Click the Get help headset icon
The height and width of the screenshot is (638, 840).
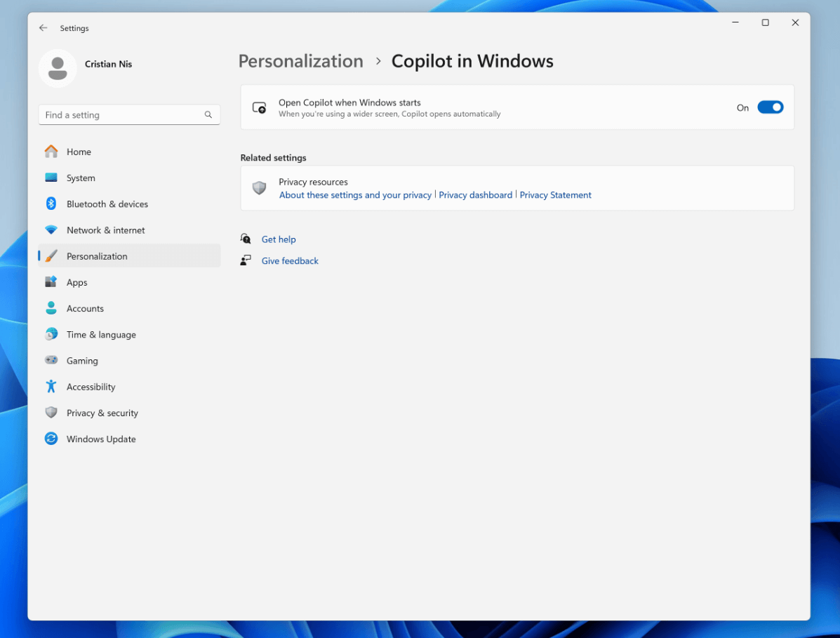[246, 239]
